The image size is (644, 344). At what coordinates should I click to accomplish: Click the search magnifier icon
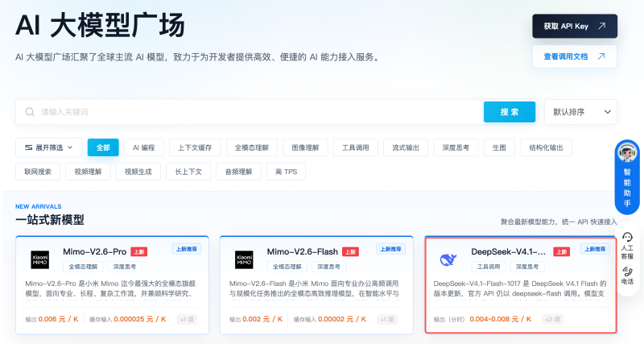coord(30,112)
